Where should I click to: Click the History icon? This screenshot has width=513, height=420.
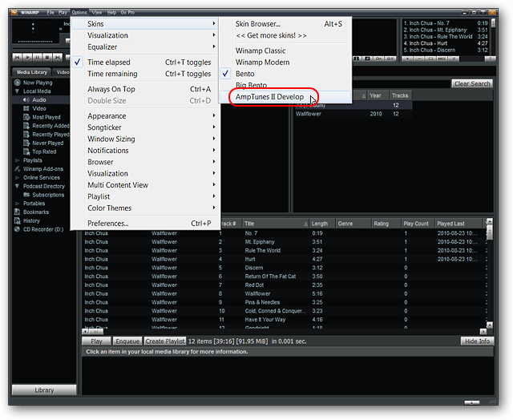click(18, 220)
